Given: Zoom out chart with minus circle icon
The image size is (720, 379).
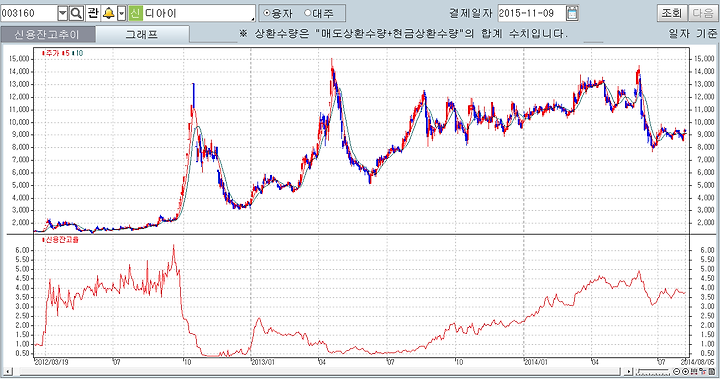Looking at the screenshot, I should tap(676, 371).
